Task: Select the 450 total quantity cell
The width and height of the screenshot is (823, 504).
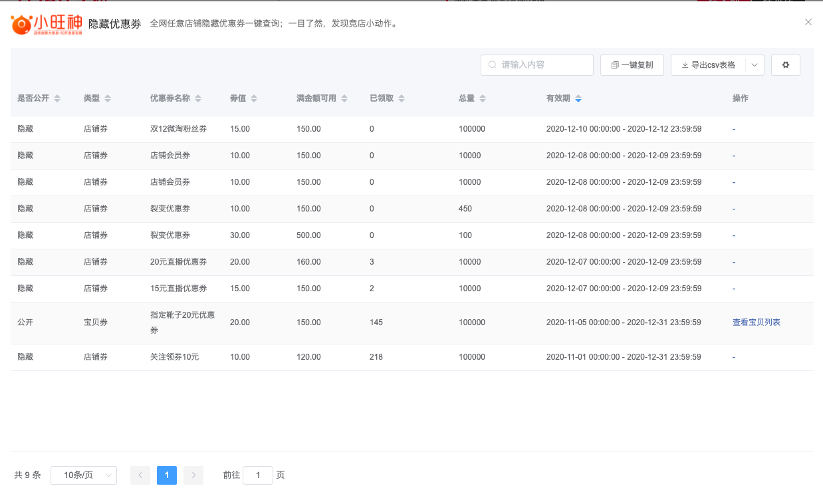Action: pos(465,209)
